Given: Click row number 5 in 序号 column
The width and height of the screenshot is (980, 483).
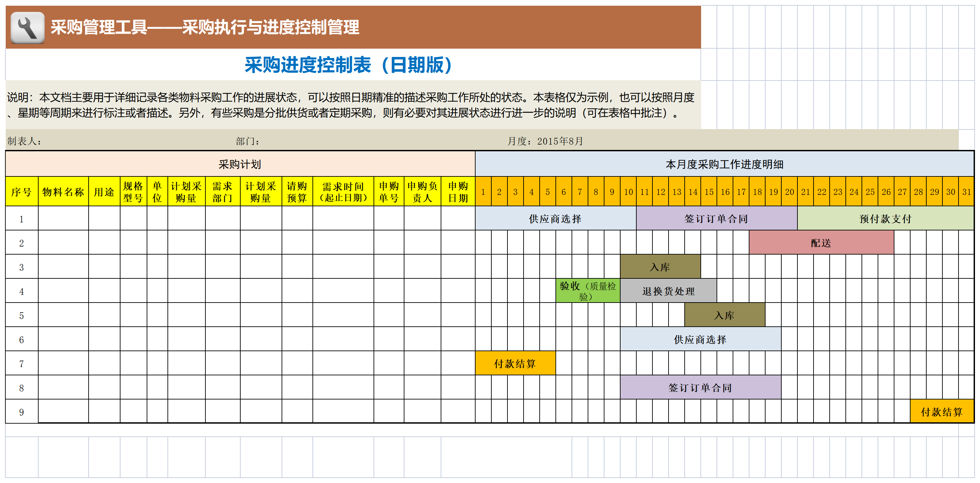Looking at the screenshot, I should (x=22, y=315).
